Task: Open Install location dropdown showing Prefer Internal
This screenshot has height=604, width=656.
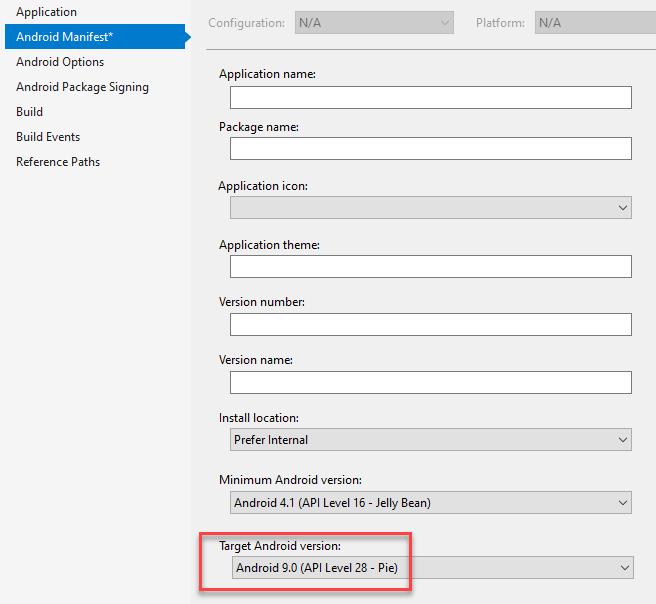Action: coord(430,440)
